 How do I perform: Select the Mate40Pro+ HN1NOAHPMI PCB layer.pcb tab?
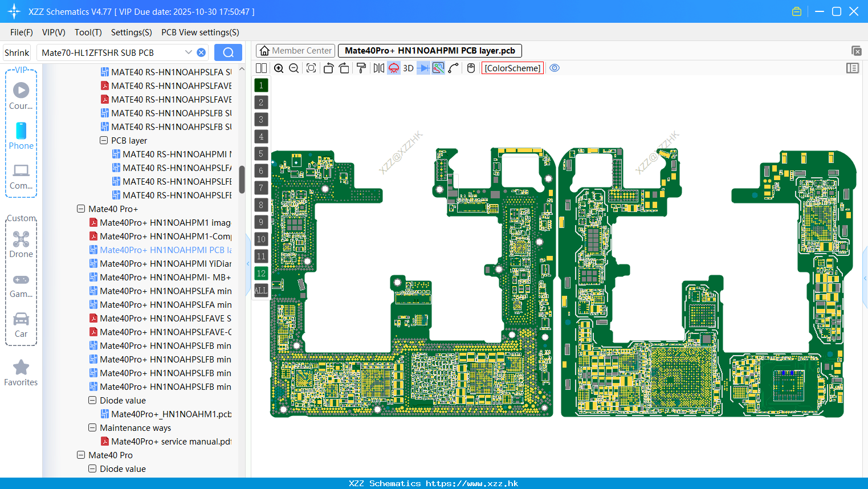(x=430, y=51)
